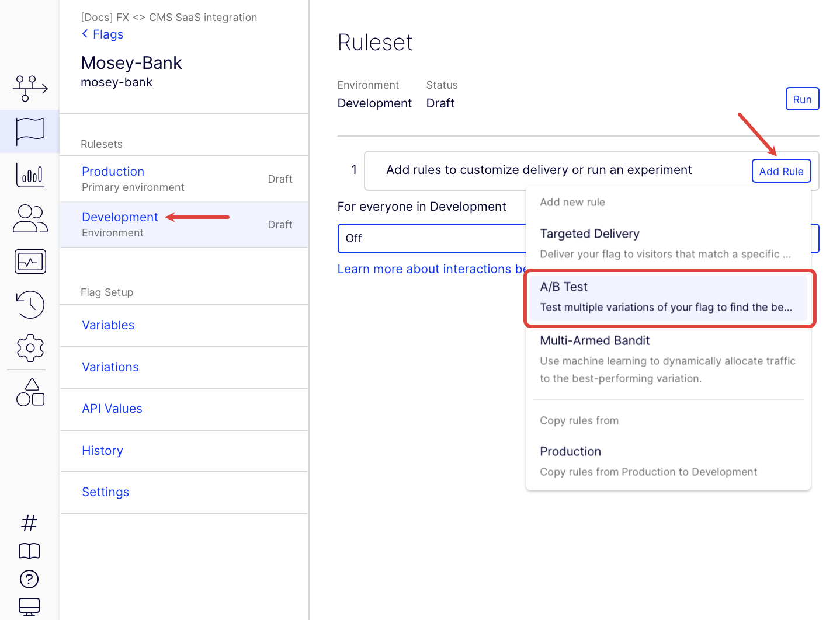Click the Development environment value in header
The height and width of the screenshot is (620, 840).
(x=374, y=103)
